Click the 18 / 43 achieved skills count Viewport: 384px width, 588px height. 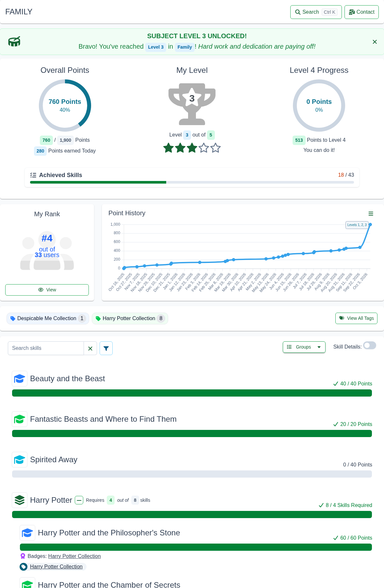(346, 175)
